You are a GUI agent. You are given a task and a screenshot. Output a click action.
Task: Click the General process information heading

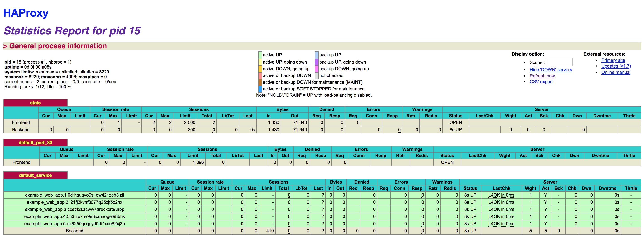pyautogui.click(x=55, y=46)
